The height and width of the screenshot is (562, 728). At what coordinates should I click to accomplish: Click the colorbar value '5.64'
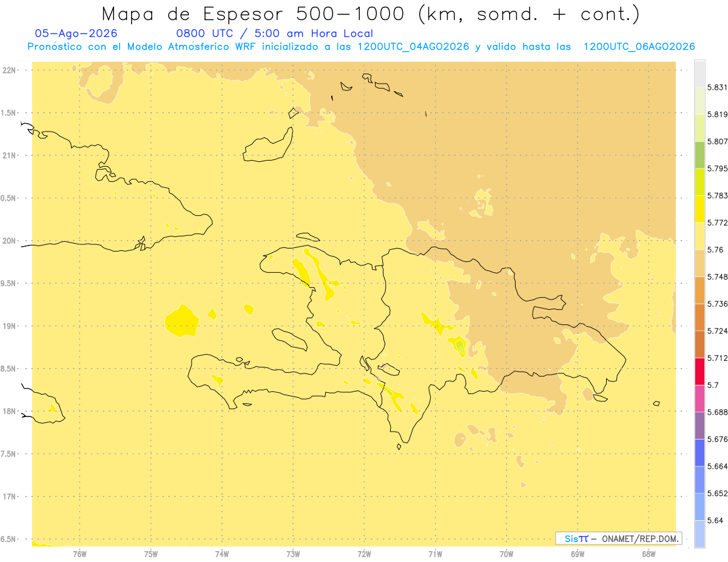click(715, 520)
